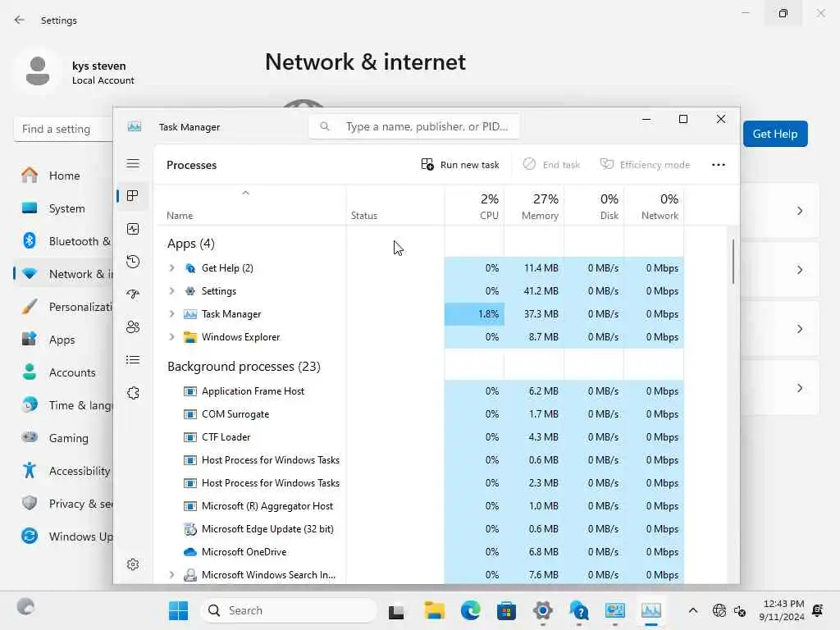Click the clock showing 12:43 PM

[782, 610]
